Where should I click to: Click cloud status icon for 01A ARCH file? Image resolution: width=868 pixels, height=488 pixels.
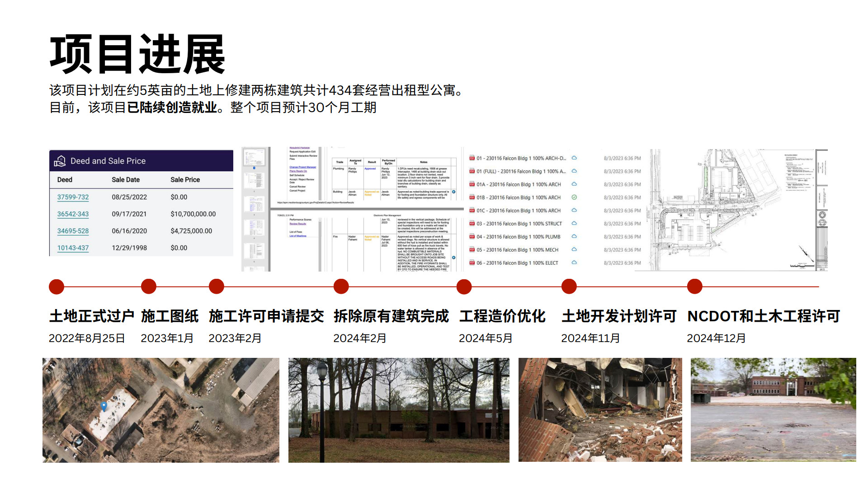(574, 184)
